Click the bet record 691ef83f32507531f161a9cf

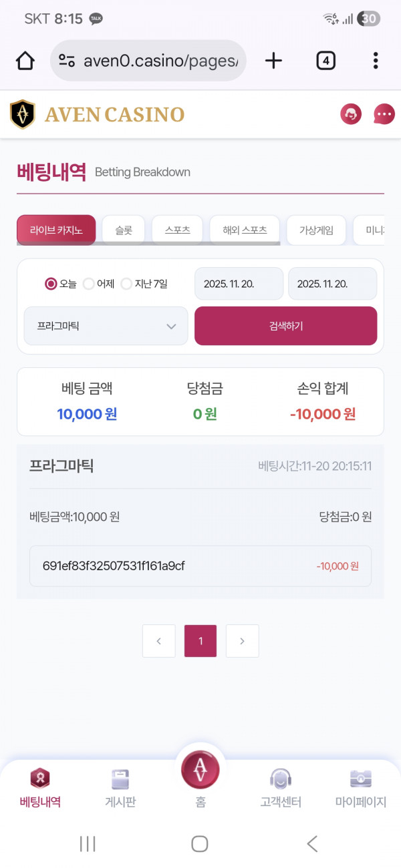(200, 565)
